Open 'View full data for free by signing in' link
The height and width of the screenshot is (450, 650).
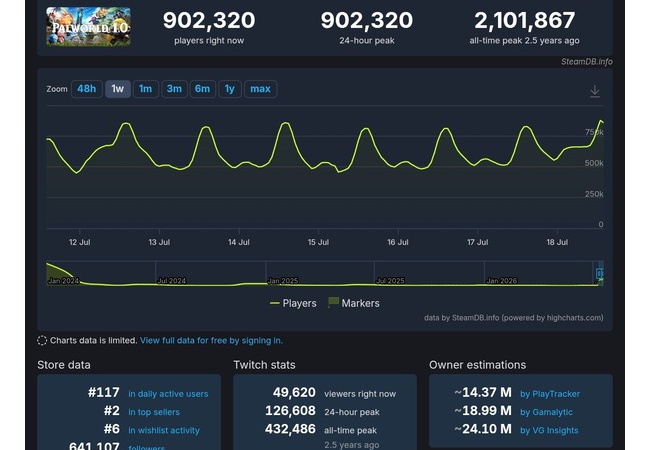tap(211, 341)
